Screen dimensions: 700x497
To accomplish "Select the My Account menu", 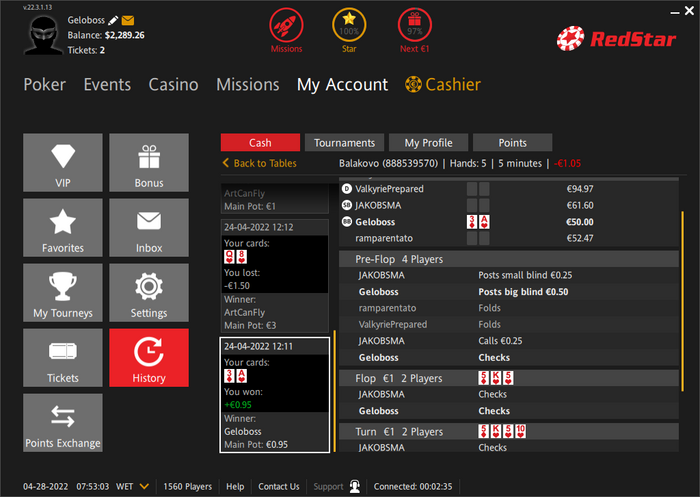I will [342, 85].
